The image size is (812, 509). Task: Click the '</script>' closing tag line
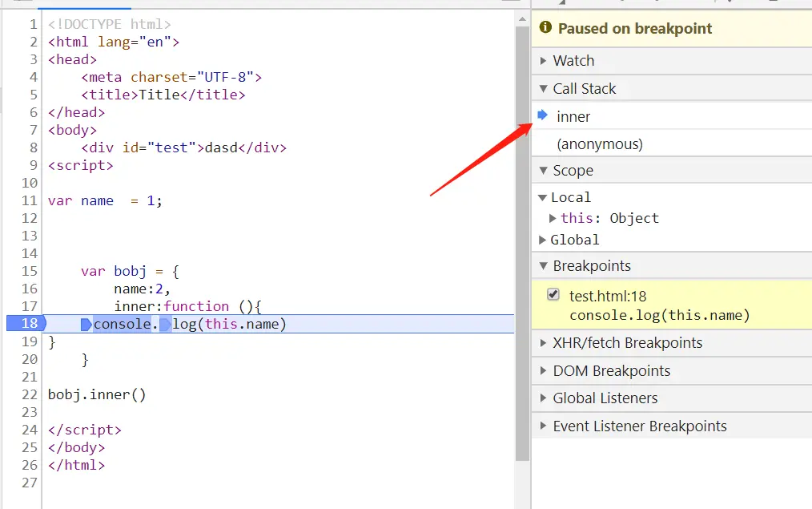[84, 430]
